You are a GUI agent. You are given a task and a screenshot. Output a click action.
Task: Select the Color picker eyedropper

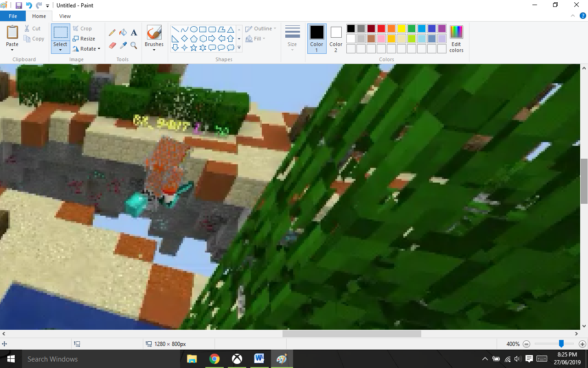click(123, 45)
